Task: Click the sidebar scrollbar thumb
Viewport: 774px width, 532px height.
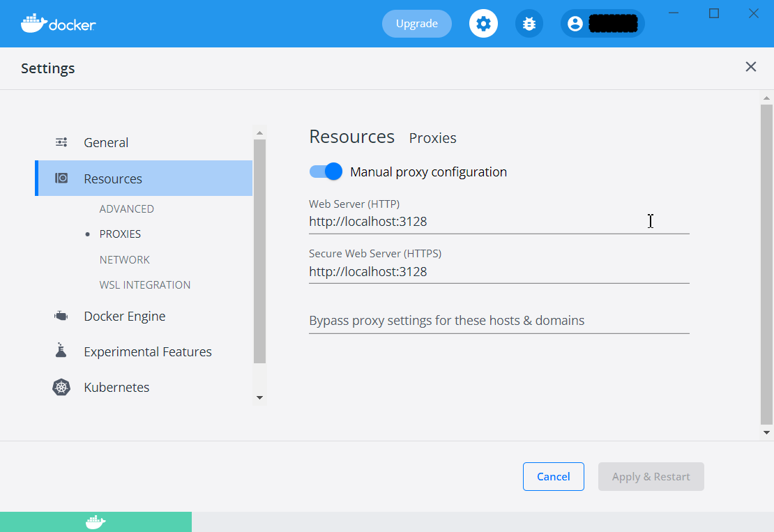Action: click(259, 251)
